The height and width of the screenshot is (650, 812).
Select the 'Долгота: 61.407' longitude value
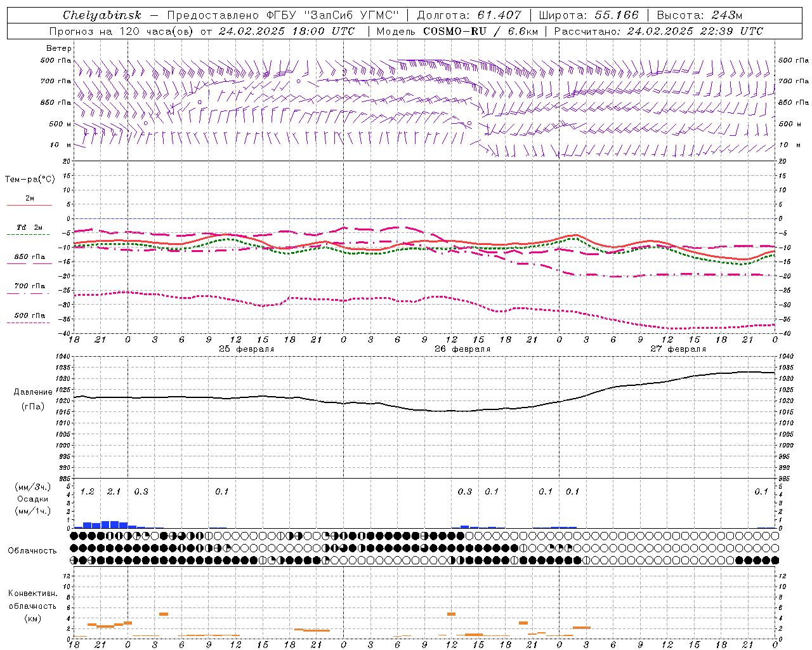click(469, 15)
